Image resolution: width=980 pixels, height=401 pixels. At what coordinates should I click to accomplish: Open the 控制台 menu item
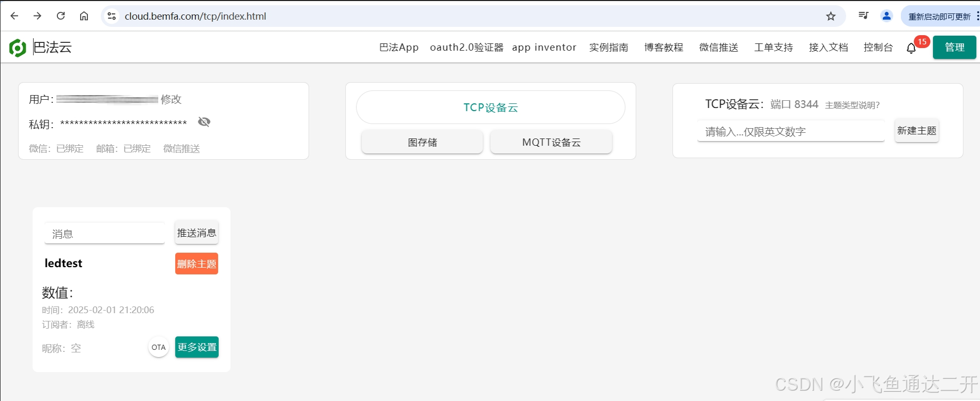878,48
